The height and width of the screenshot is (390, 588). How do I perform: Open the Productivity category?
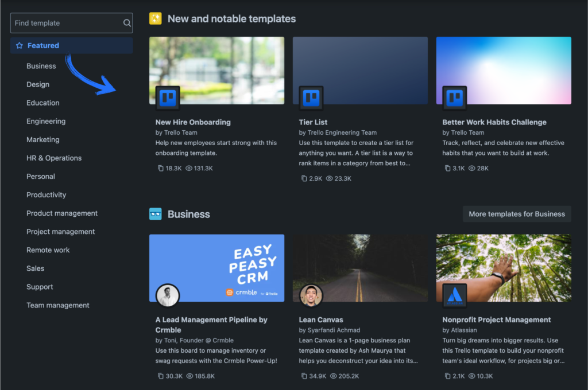click(46, 194)
